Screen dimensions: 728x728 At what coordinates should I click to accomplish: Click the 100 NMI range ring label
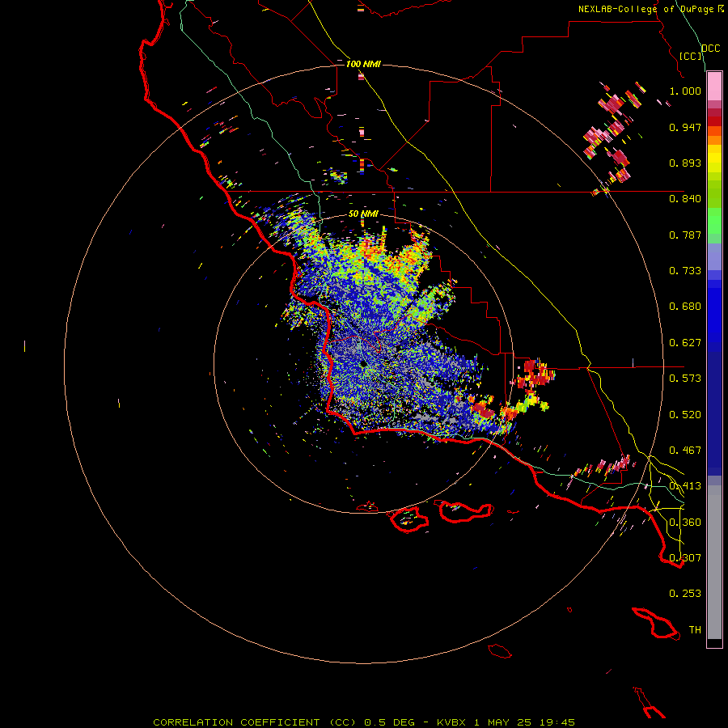click(x=363, y=64)
